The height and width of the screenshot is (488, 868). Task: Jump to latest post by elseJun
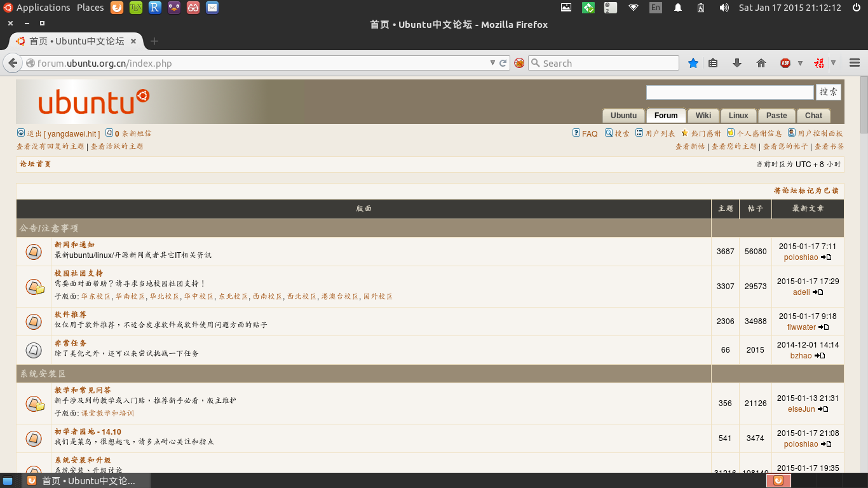pos(823,409)
